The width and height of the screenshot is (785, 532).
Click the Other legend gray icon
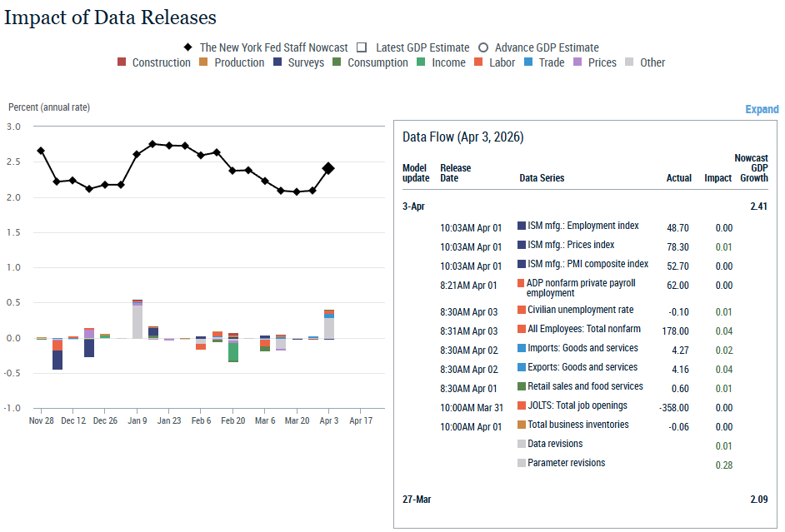(629, 62)
